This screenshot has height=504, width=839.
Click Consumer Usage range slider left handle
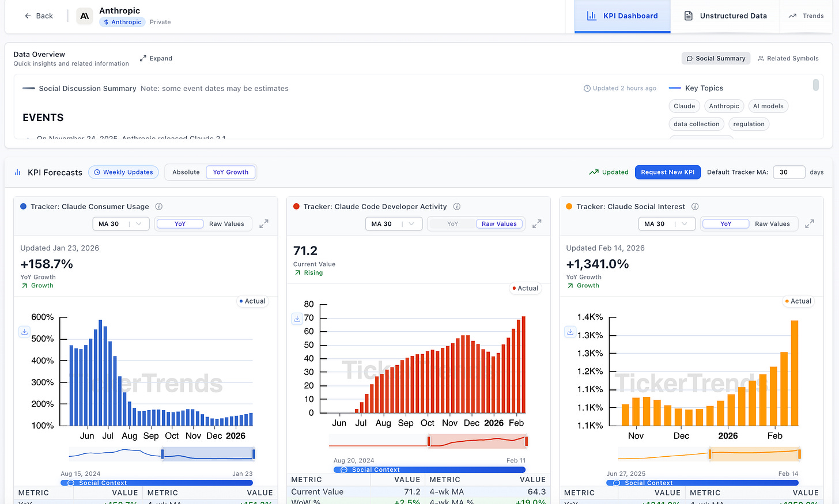tap(162, 454)
